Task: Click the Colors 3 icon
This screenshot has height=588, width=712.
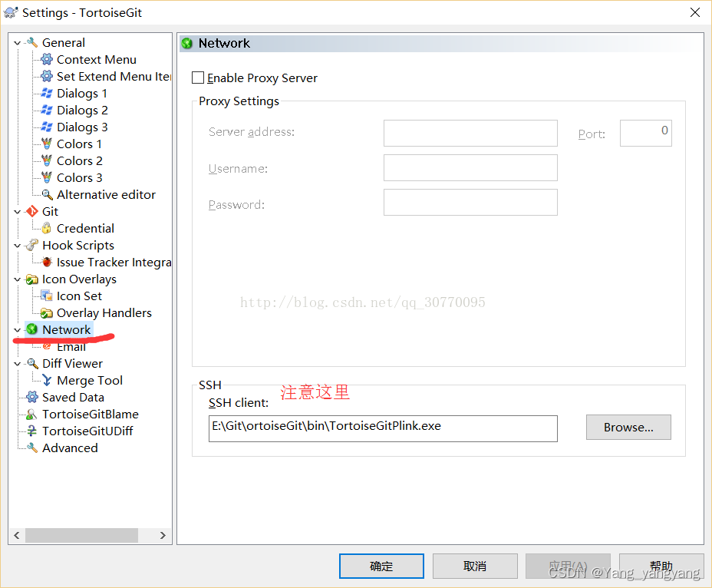Action: click(46, 177)
